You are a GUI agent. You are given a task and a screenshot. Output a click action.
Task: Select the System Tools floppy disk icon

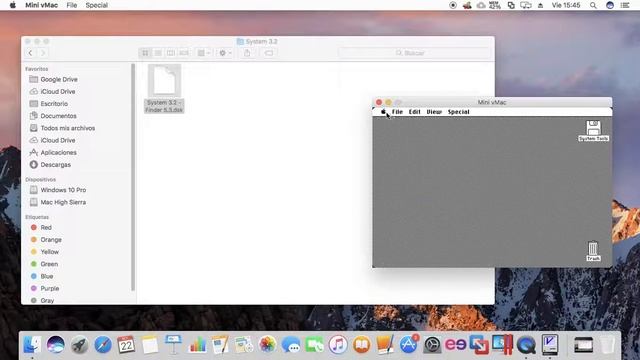click(x=593, y=131)
